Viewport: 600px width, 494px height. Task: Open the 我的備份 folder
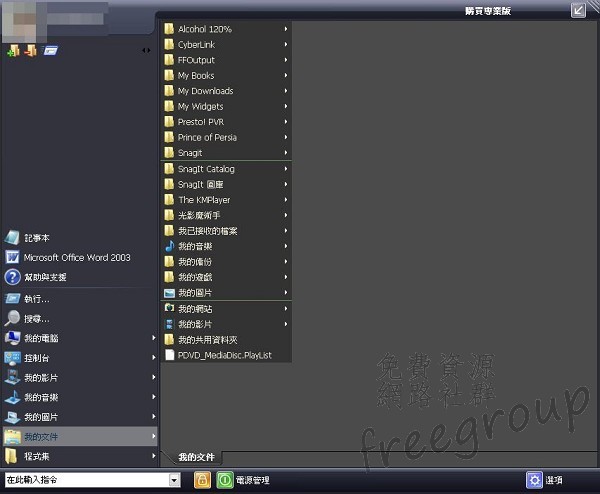point(226,262)
